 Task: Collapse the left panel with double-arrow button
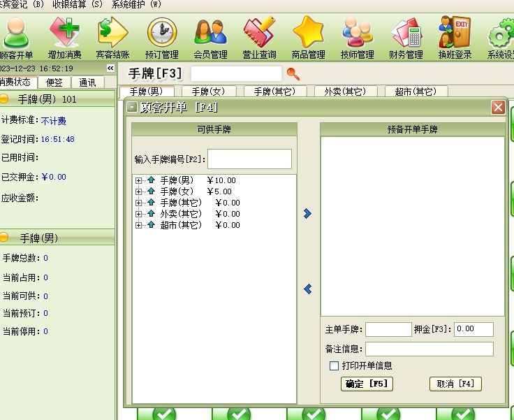[x=110, y=68]
